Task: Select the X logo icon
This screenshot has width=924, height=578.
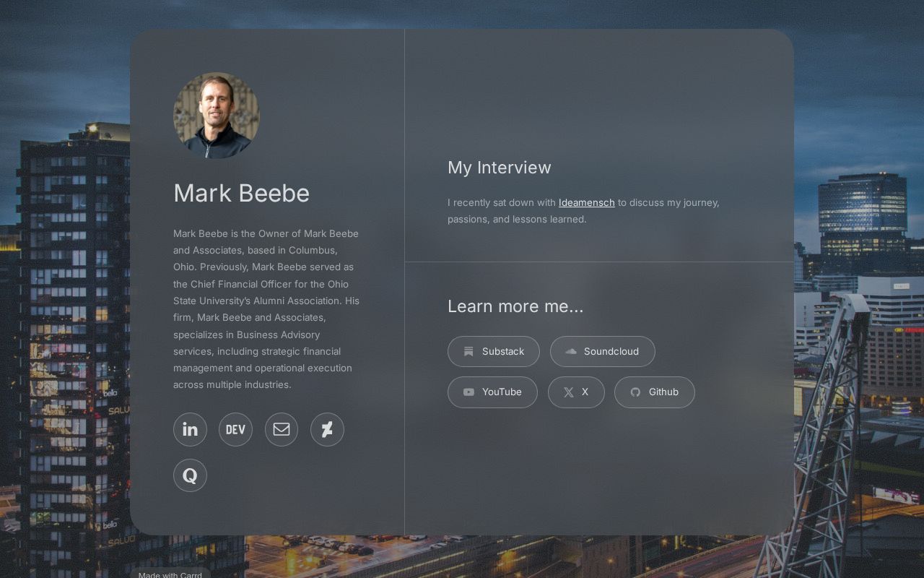Action: [x=569, y=392]
